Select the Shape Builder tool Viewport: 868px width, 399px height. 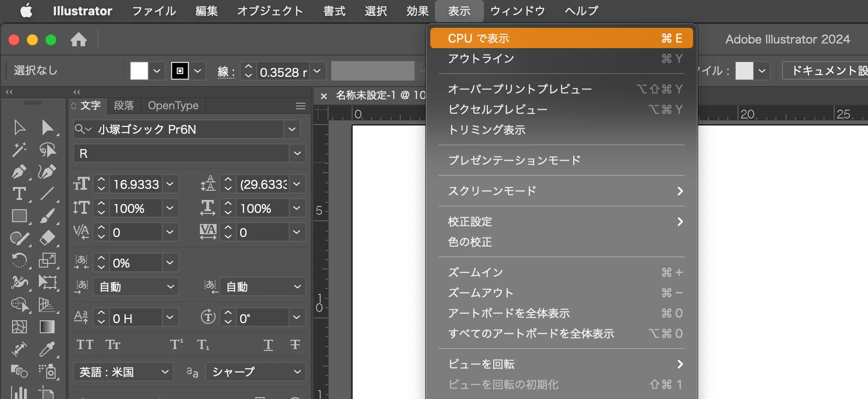(x=19, y=304)
